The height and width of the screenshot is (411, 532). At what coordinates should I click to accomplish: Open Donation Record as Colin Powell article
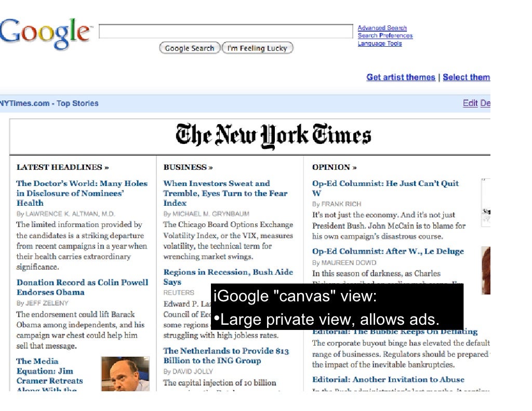83,287
